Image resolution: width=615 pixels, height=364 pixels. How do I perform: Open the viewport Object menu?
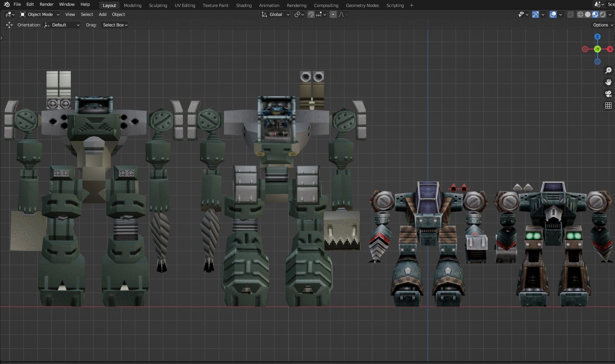(x=119, y=14)
